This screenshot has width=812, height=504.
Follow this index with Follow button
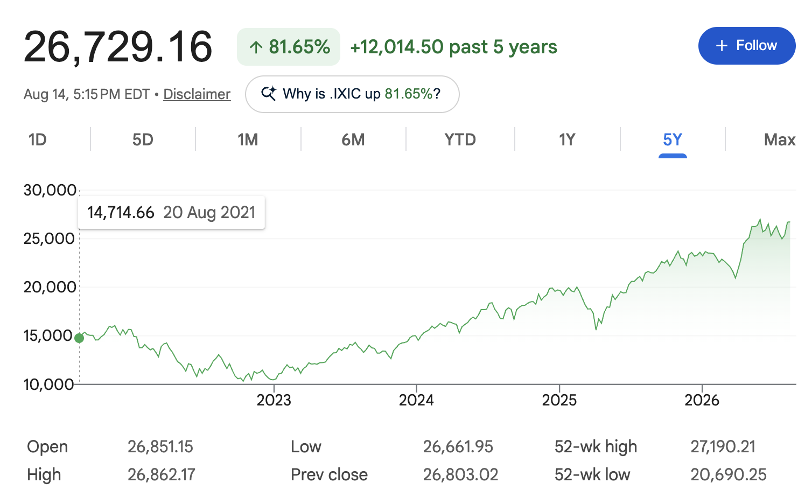coord(747,46)
